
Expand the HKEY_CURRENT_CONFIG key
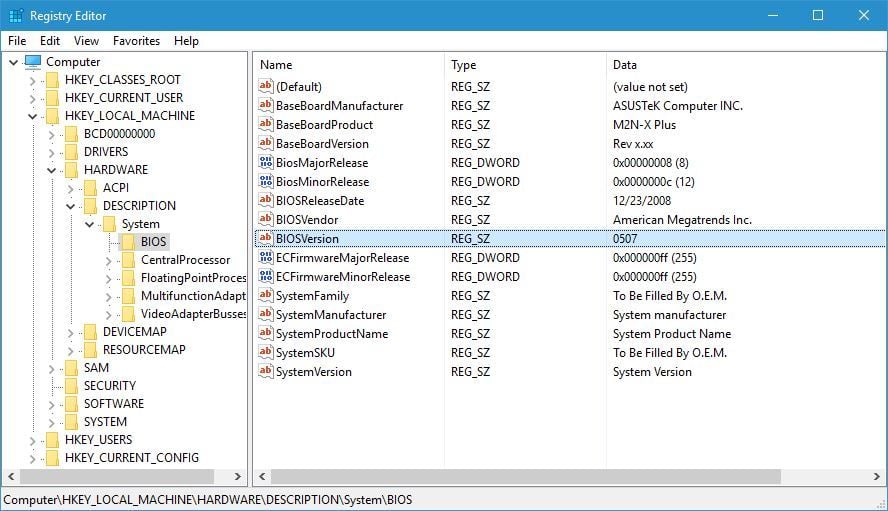32,458
